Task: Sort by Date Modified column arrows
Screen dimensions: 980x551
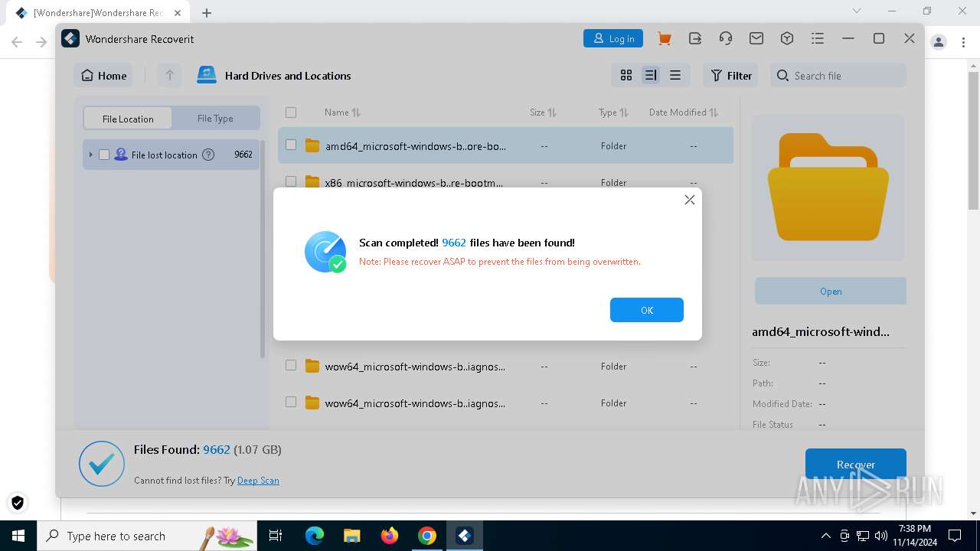Action: pos(714,112)
